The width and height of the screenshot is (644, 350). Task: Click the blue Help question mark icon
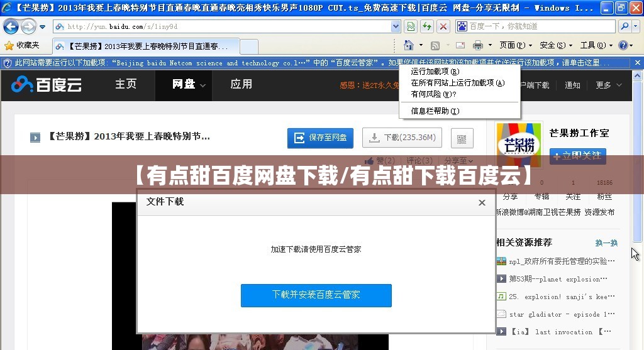click(x=623, y=45)
